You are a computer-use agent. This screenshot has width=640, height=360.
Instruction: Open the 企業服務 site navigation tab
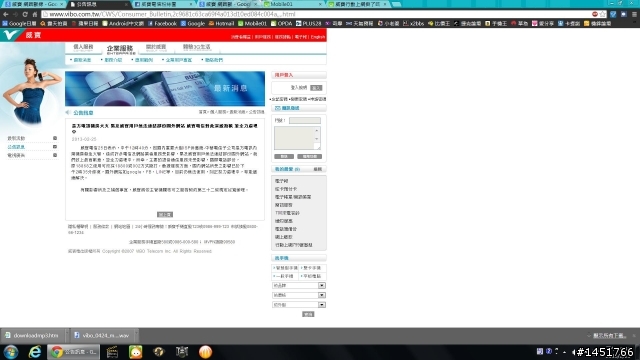(120, 49)
